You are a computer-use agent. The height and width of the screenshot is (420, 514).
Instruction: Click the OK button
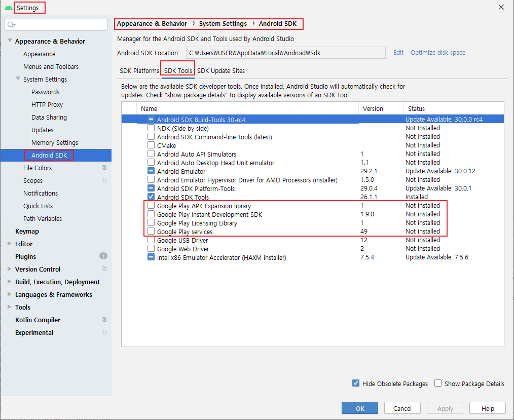click(x=360, y=408)
